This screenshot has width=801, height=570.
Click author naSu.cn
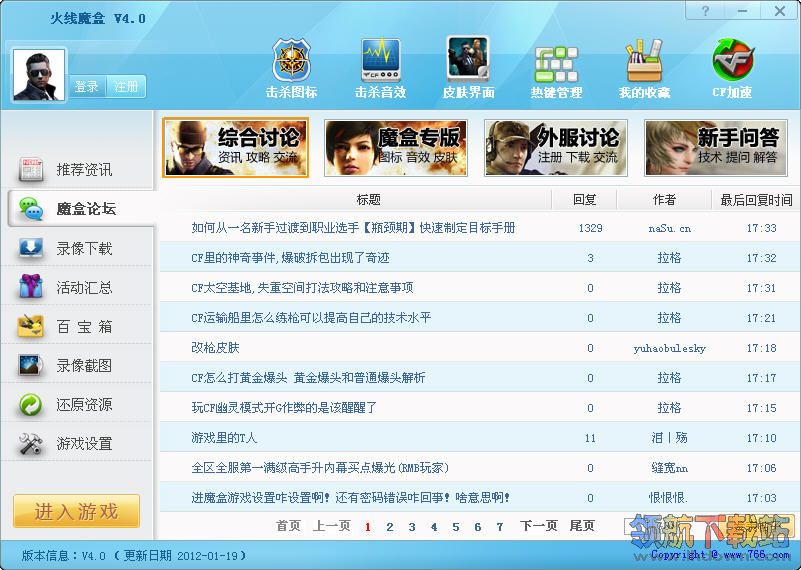click(669, 228)
